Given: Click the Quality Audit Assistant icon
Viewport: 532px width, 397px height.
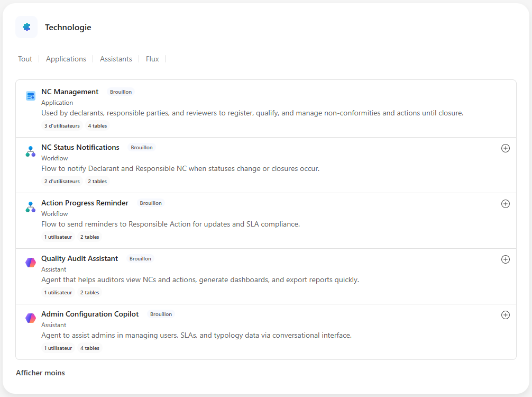Looking at the screenshot, I should pyautogui.click(x=31, y=263).
